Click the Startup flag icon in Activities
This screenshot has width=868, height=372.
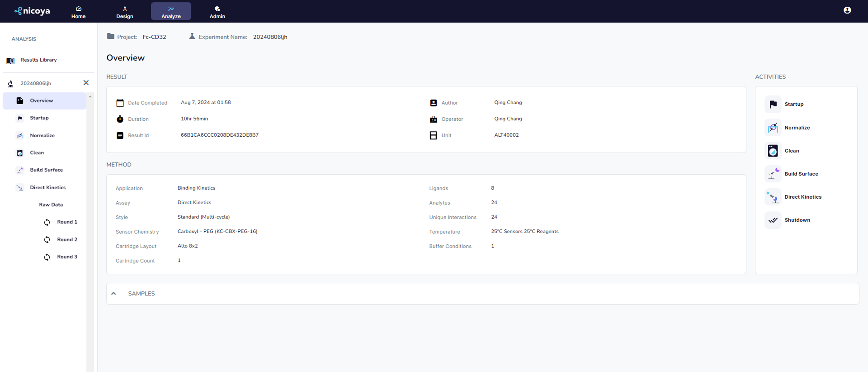[773, 104]
